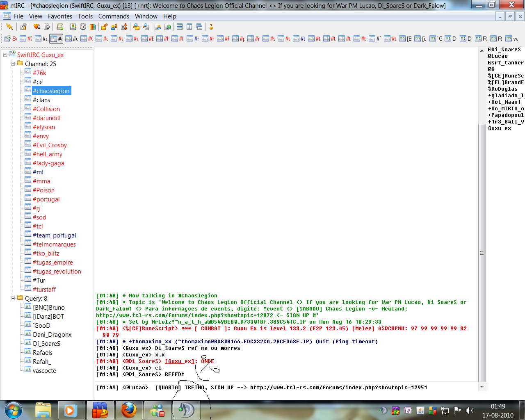Collapse the SwiftIRC Guxu_ex server tree
Screen dimensions: 525x420
[5, 55]
